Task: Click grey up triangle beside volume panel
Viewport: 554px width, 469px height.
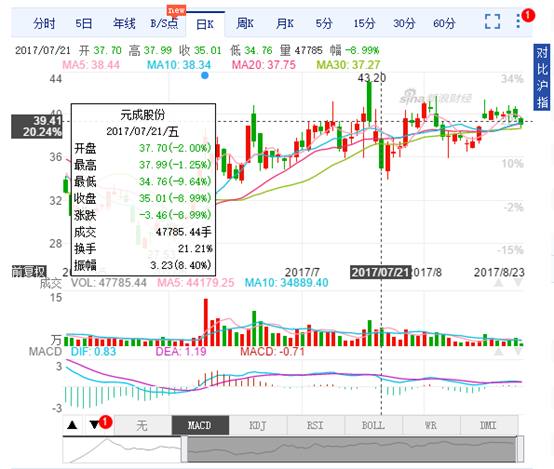Action: (x=499, y=282)
